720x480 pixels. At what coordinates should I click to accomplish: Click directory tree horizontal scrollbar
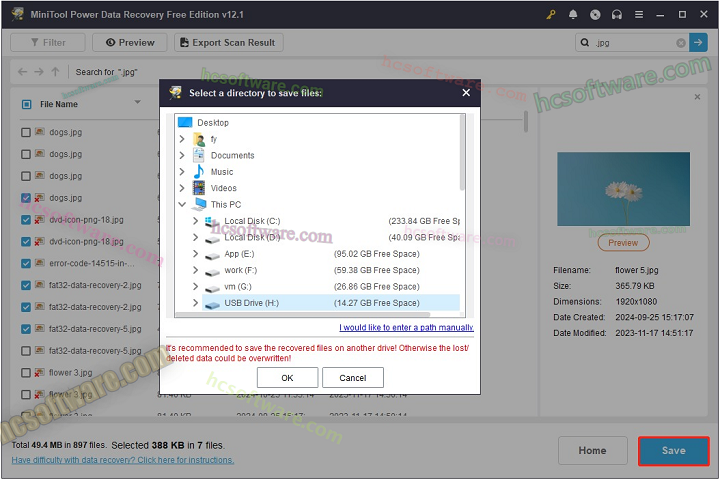pos(303,315)
